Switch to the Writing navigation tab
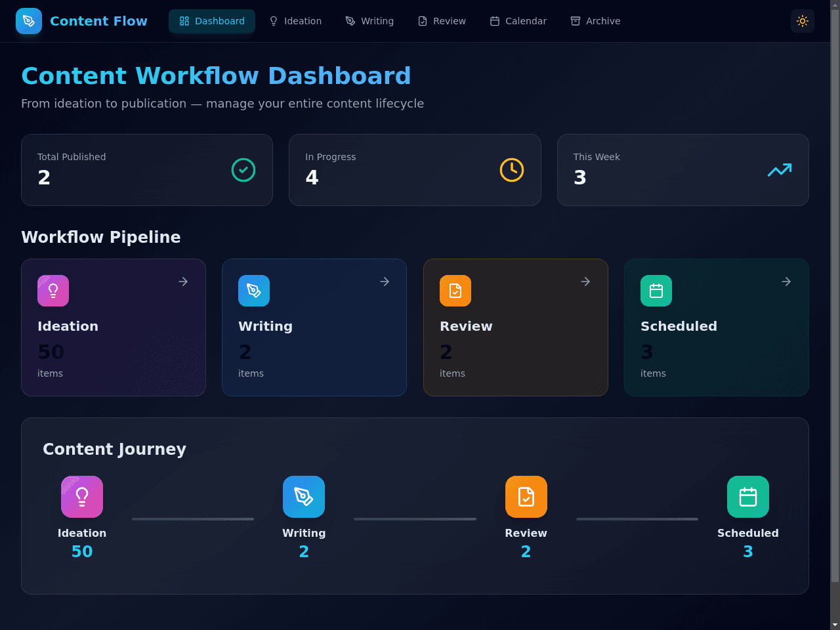This screenshot has height=630, width=840. (369, 21)
